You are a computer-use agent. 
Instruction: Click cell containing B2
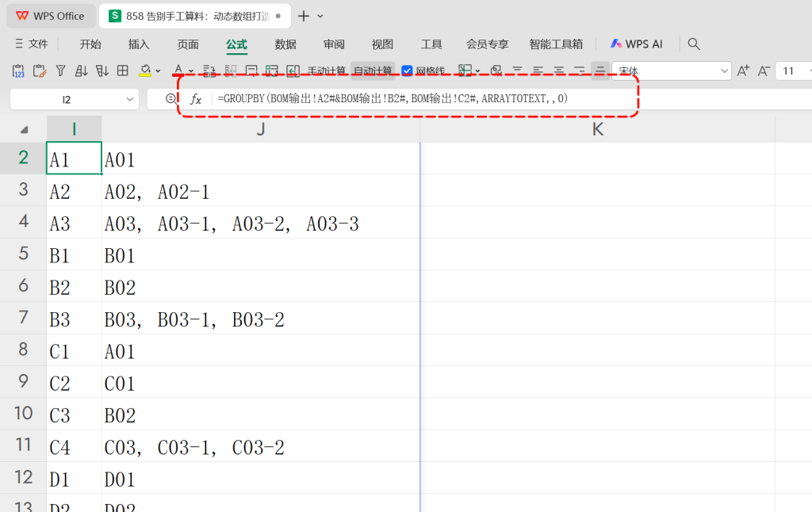tap(74, 286)
